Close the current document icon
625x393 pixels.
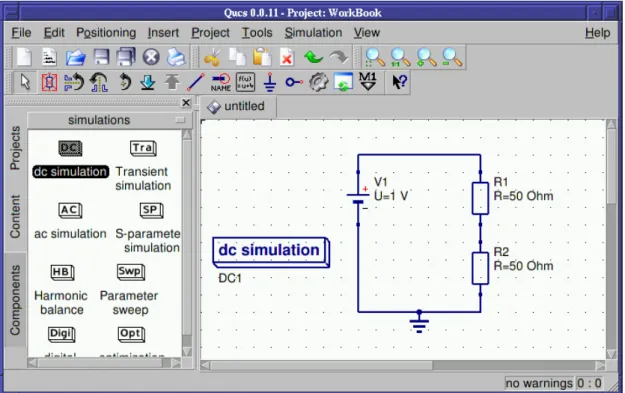[x=151, y=58]
